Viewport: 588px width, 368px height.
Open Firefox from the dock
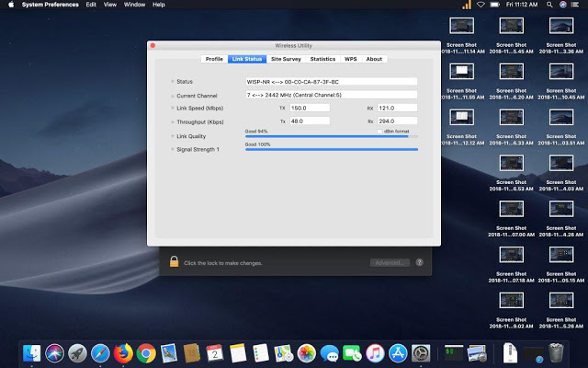(x=123, y=352)
